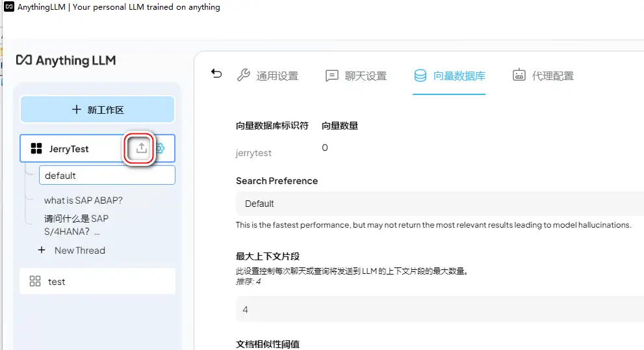Click the upload documents icon for JerryTest

click(x=141, y=148)
